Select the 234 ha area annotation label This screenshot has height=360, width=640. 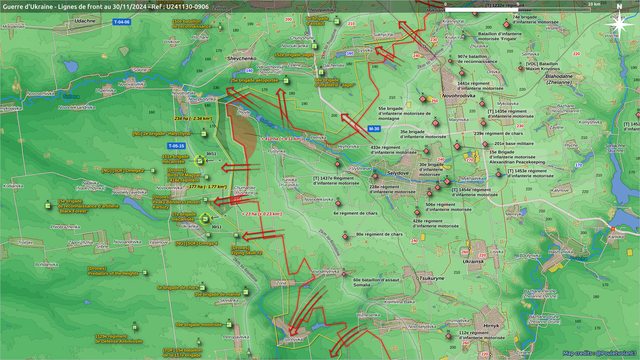click(x=193, y=118)
